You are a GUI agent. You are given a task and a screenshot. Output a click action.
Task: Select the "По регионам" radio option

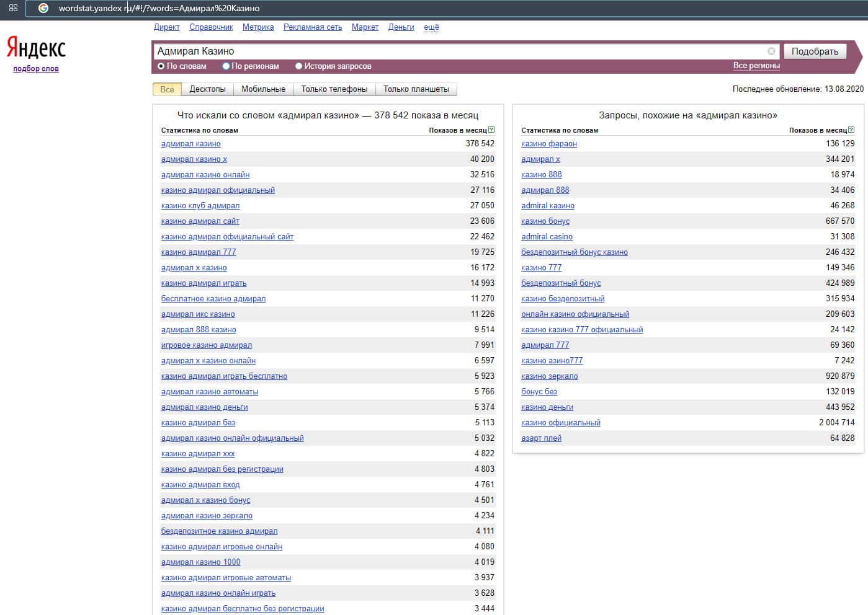pyautogui.click(x=226, y=66)
